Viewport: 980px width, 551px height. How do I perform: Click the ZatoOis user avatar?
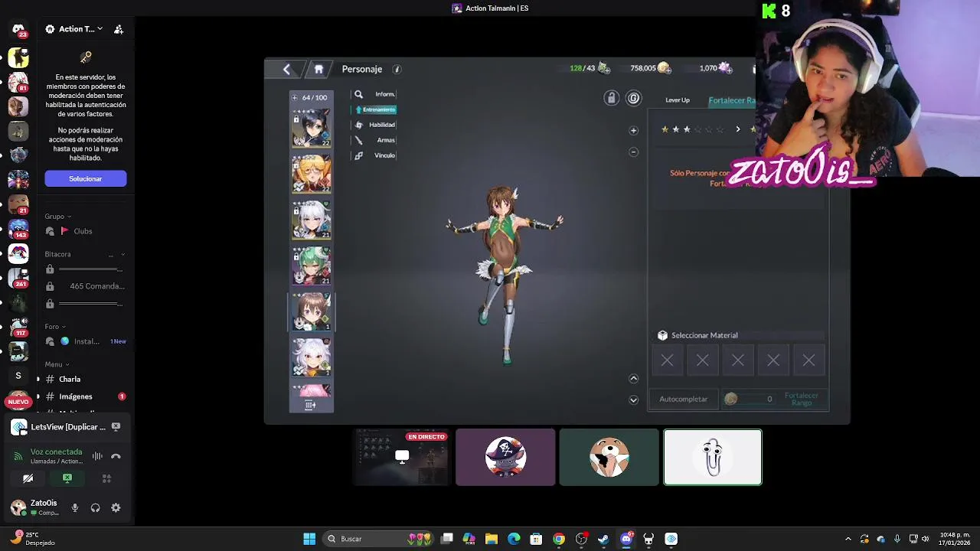tap(18, 507)
